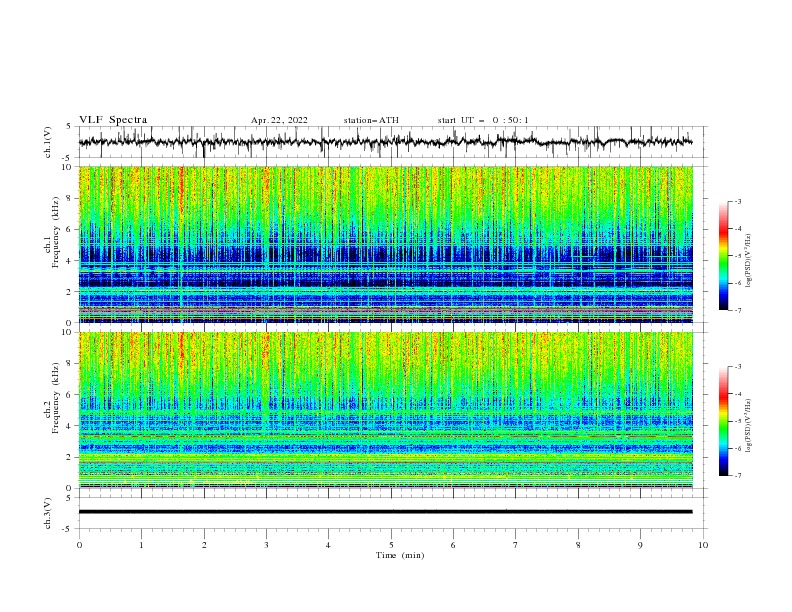Click the upper PSD color scale bar
Image resolution: width=792 pixels, height=612 pixels.
click(723, 255)
